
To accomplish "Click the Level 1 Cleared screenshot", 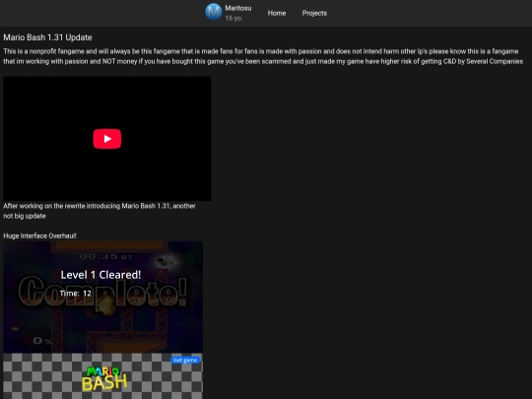I will pyautogui.click(x=103, y=297).
